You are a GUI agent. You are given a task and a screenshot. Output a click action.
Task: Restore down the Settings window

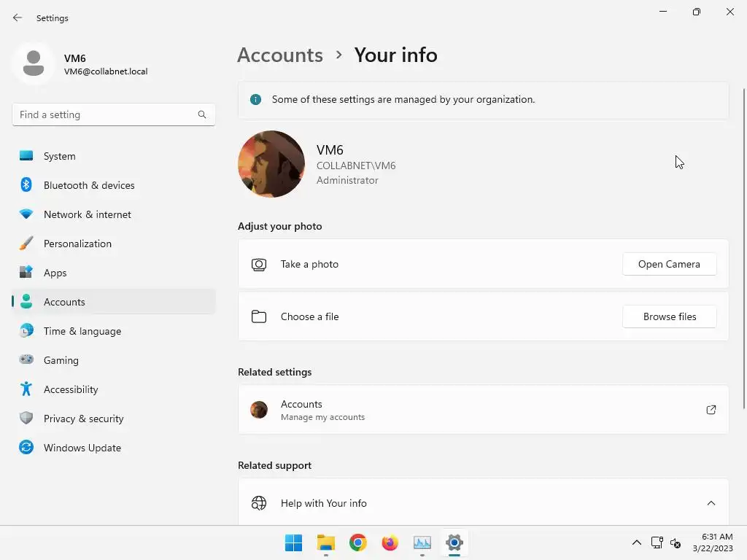click(x=696, y=12)
